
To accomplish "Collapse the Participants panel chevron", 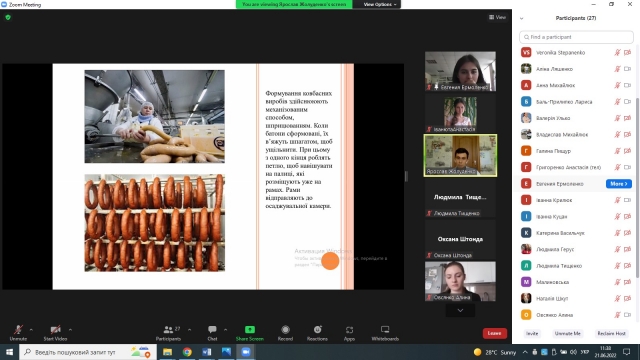I will [521, 18].
